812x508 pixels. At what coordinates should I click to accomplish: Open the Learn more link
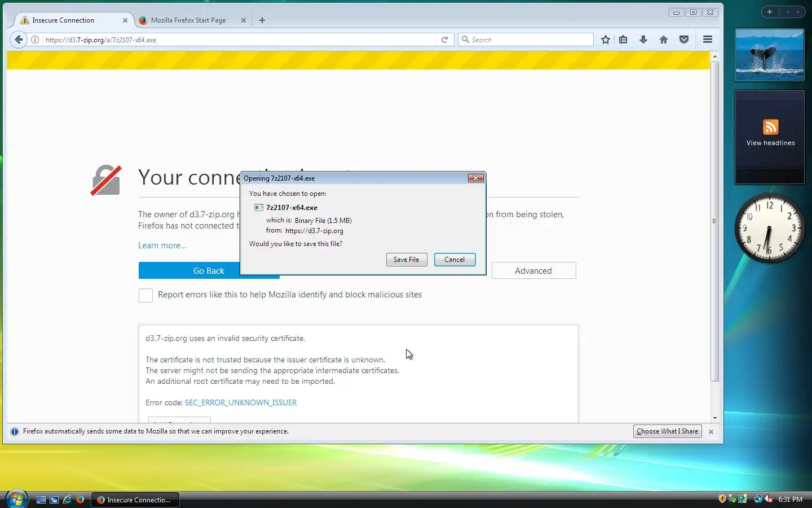162,246
